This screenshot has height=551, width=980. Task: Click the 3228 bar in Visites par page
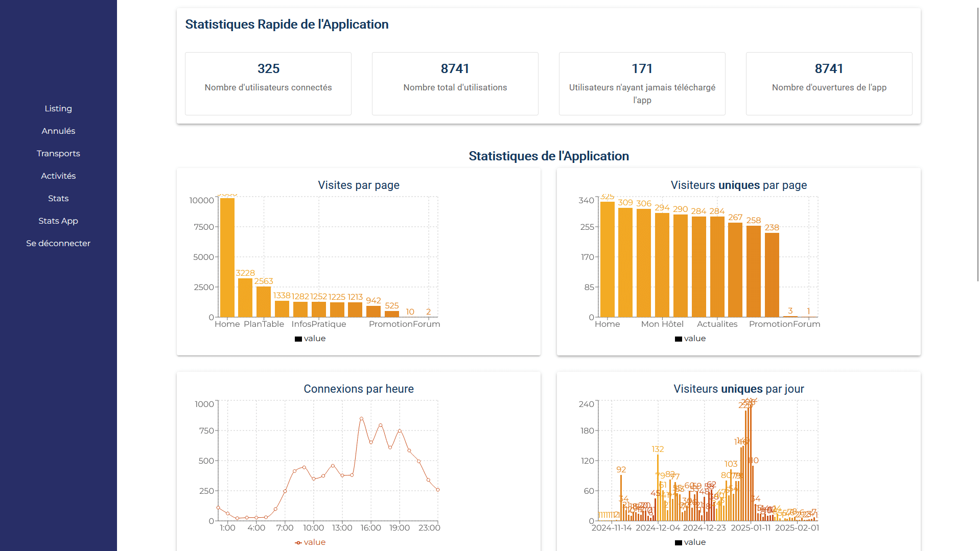coord(245,298)
